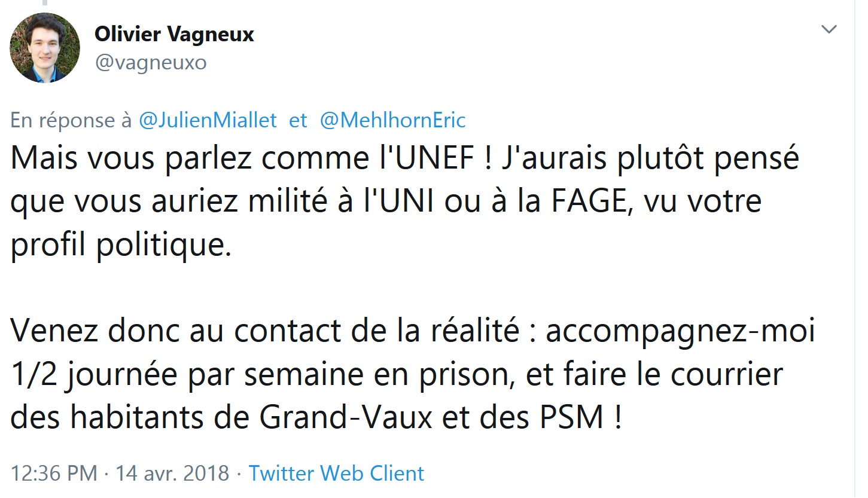Click the @vagneuxo handle
This screenshot has height=498, width=868.
click(x=150, y=63)
